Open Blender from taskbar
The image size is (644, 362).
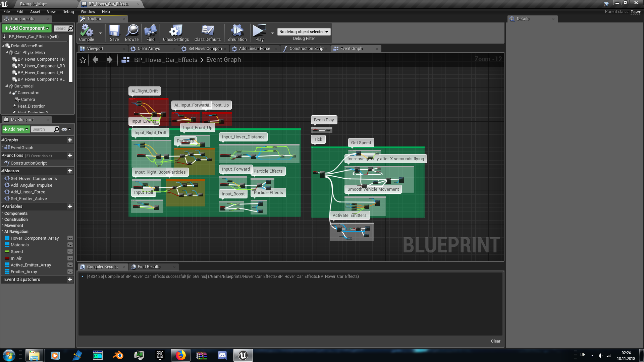point(118,355)
